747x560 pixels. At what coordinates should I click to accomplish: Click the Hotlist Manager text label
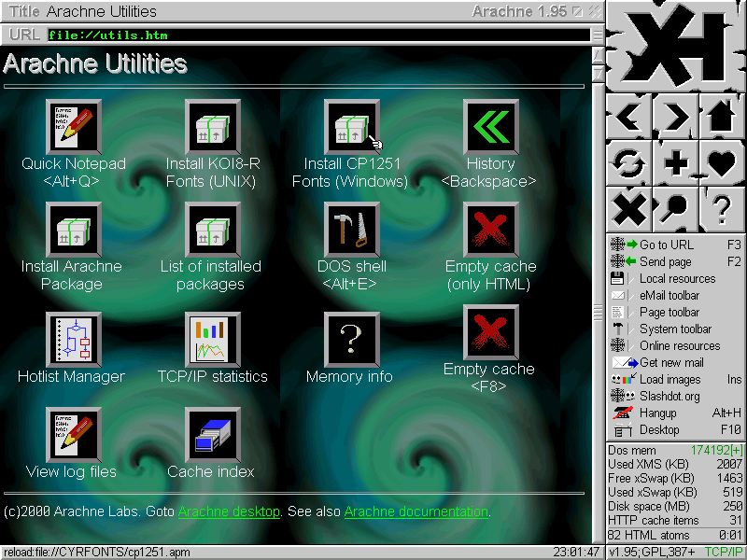(x=71, y=377)
